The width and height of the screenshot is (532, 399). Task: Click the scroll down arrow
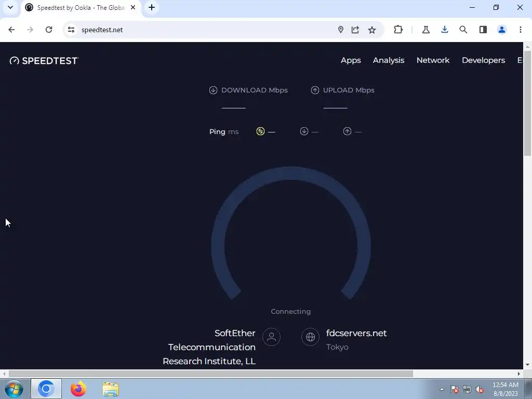click(527, 365)
